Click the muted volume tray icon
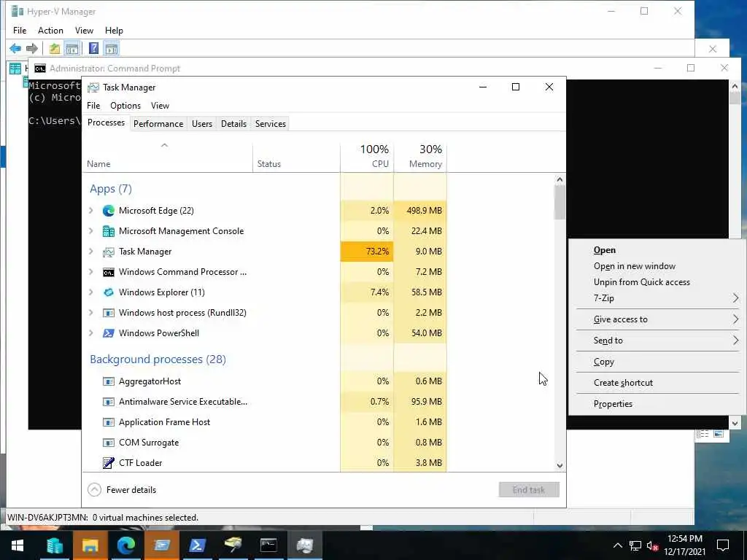Image resolution: width=747 pixels, height=560 pixels. (652, 545)
